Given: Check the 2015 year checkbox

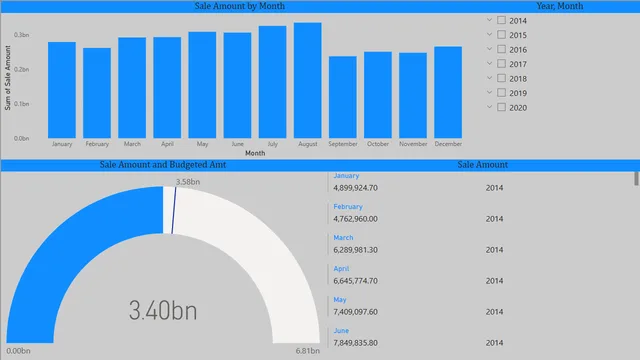Looking at the screenshot, I should [502, 35].
